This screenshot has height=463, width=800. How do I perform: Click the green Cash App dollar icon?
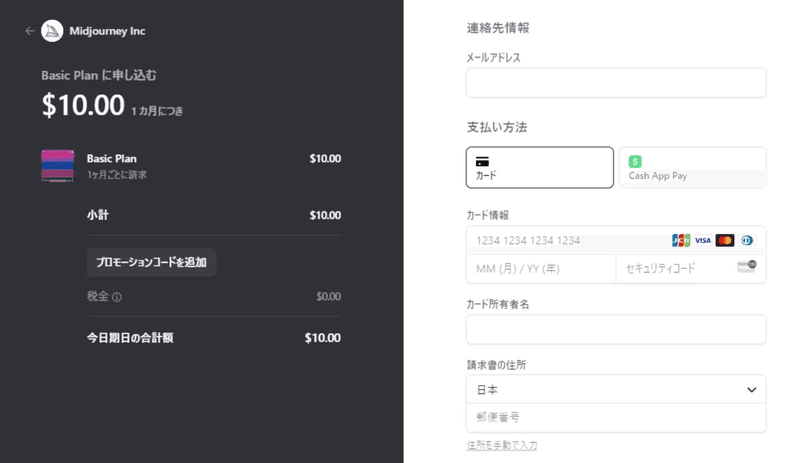tap(635, 161)
